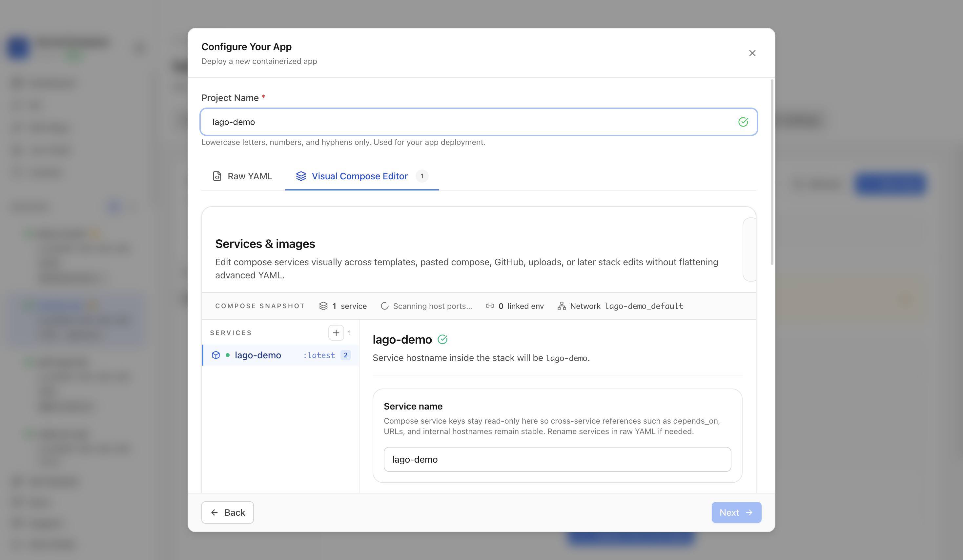Click the Service name field with lago-demo
The image size is (963, 560).
coord(557,459)
